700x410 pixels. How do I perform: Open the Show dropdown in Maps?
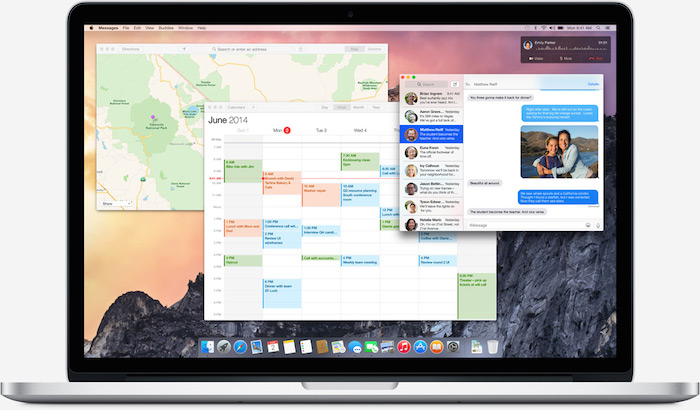point(116,203)
